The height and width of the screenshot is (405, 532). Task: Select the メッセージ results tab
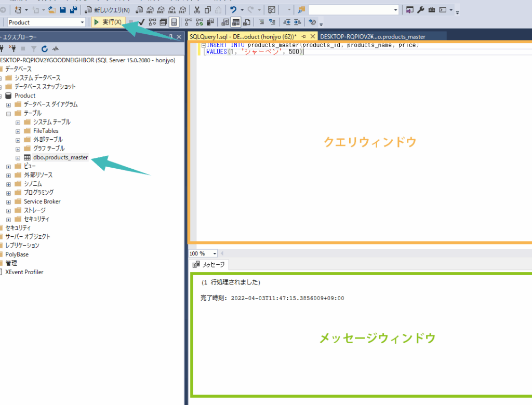(x=209, y=265)
